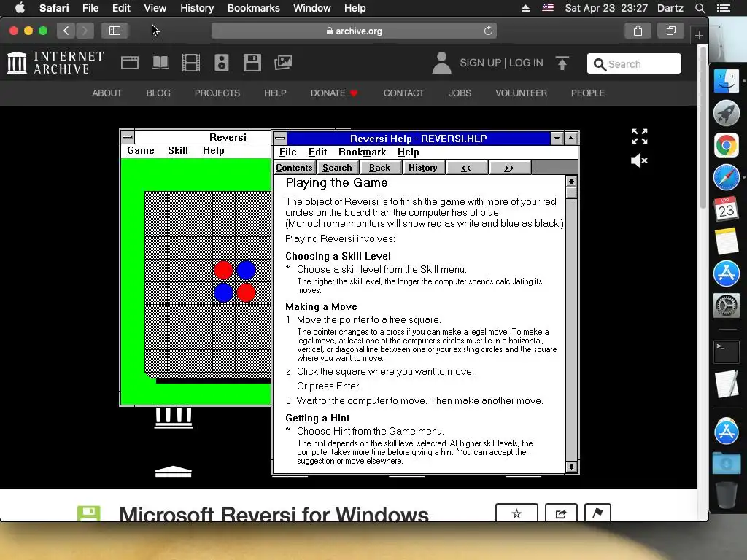747x560 pixels.
Task: Open the Internet Archive software floppy icon
Action: pyautogui.click(x=252, y=63)
